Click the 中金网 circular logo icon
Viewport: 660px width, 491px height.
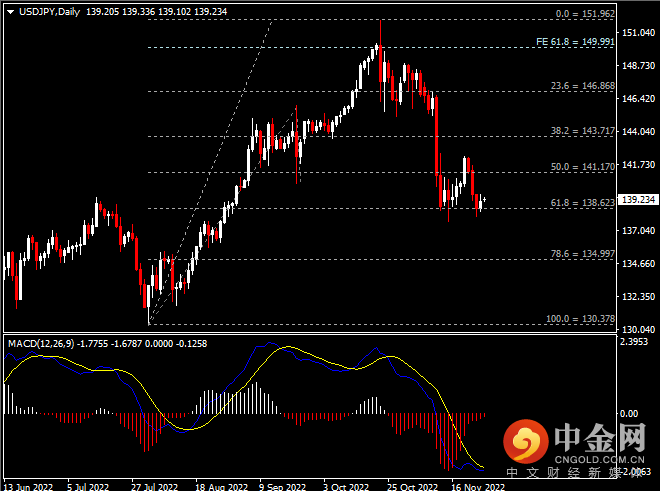(x=525, y=439)
